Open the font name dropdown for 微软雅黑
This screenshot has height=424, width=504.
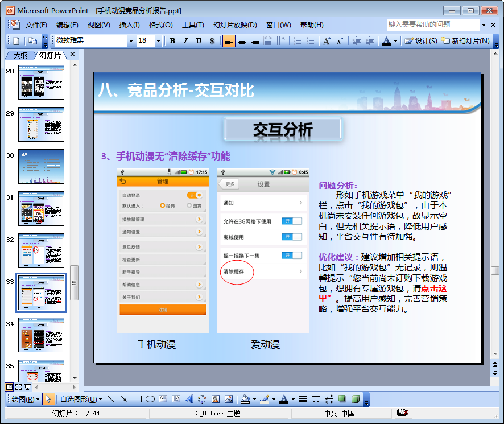(131, 41)
